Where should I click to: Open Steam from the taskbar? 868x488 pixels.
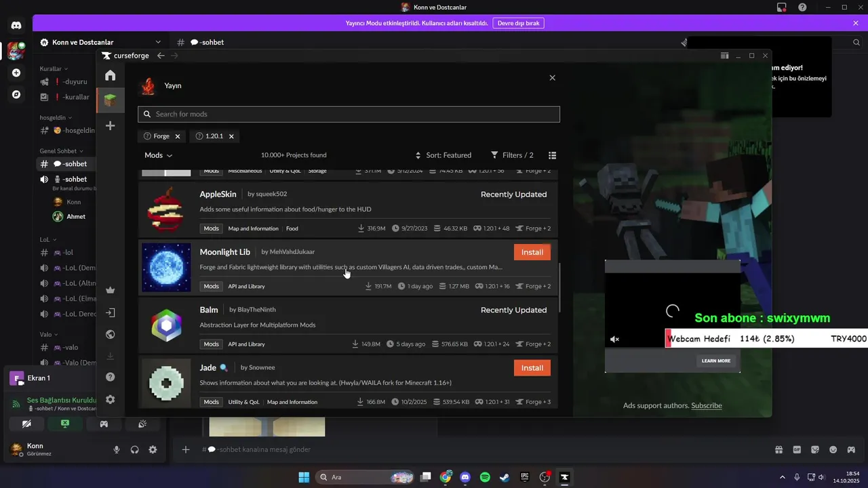[505, 477]
